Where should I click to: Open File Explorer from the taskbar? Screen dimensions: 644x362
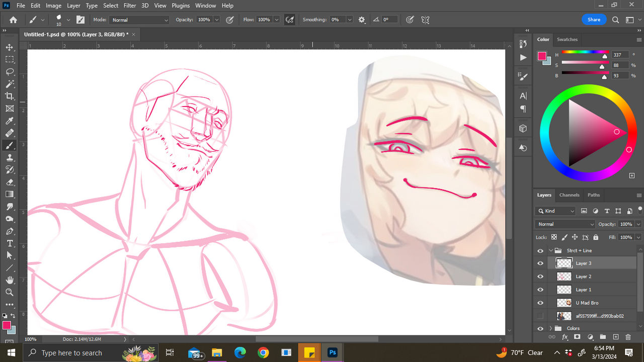pyautogui.click(x=217, y=352)
